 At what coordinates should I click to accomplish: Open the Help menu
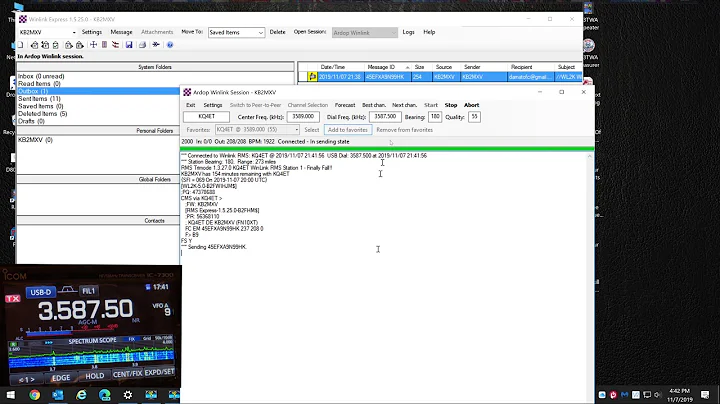(x=429, y=32)
